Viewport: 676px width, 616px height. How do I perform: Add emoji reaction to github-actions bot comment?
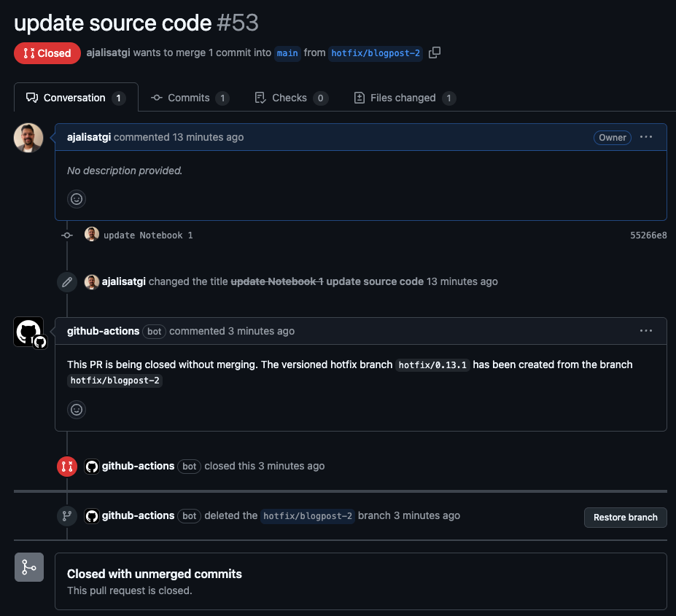click(77, 410)
